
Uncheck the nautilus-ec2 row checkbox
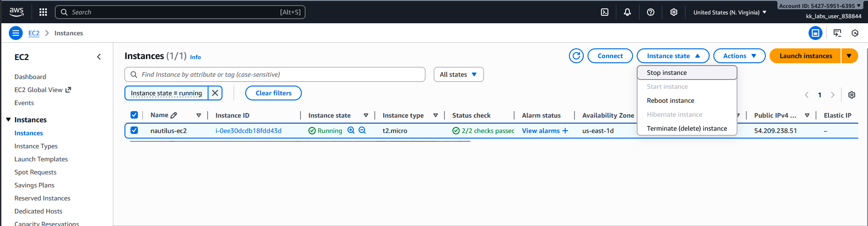click(x=134, y=130)
